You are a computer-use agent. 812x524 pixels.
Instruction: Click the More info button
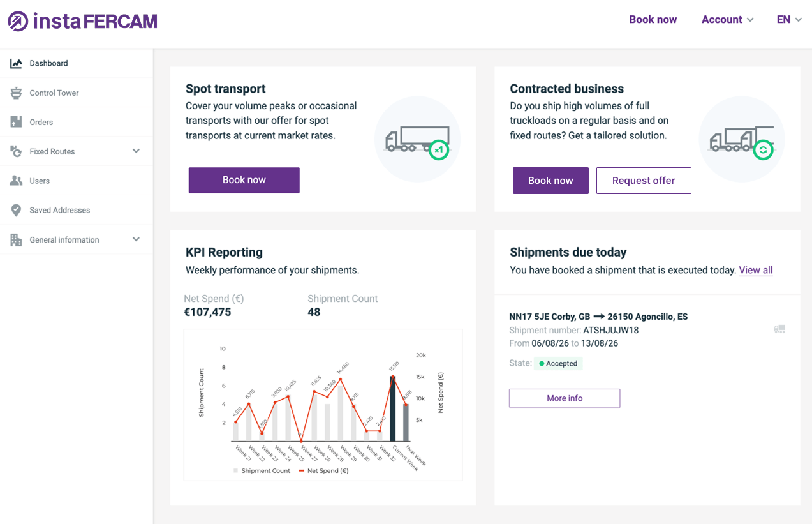565,398
